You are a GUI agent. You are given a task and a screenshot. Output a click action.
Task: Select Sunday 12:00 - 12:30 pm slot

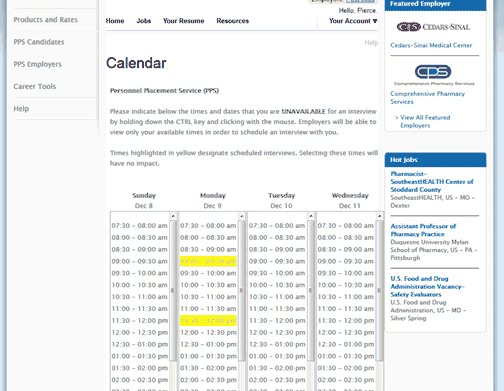139,332
